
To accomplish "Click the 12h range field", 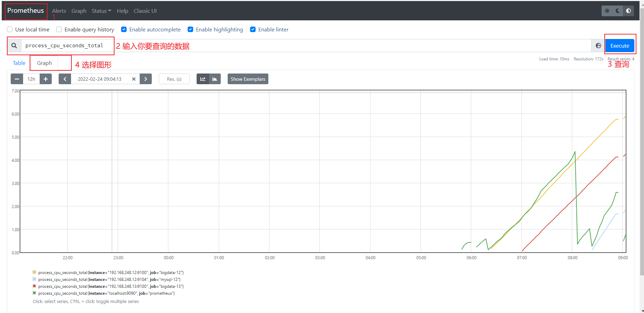I will pyautogui.click(x=31, y=79).
